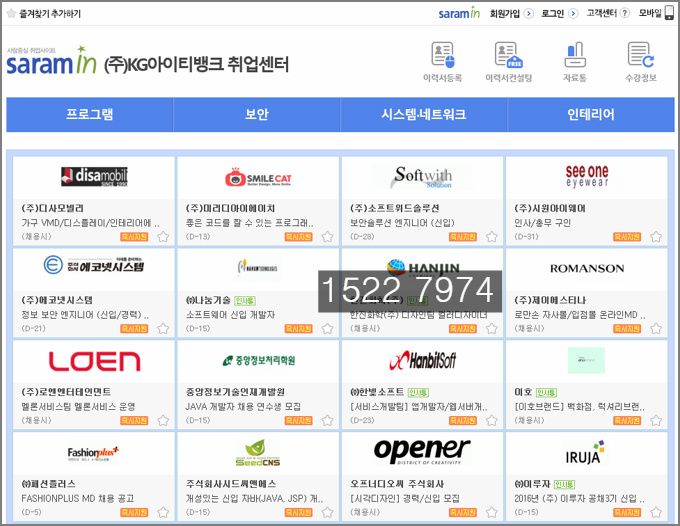
Task: Open the 모바일 link
Action: 650,13
